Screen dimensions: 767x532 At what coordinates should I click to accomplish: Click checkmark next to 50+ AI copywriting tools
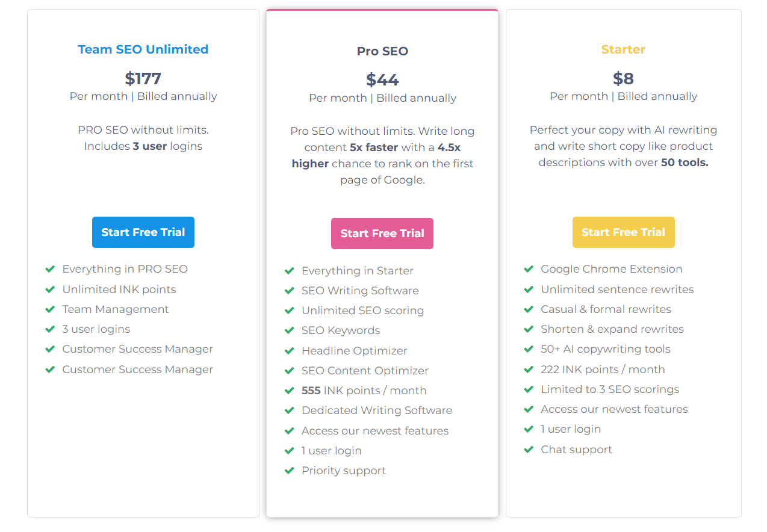(529, 349)
